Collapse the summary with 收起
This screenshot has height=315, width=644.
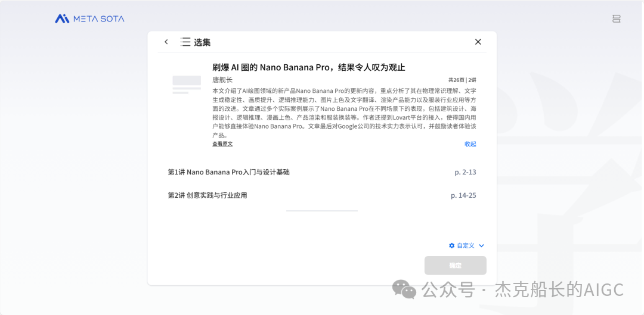point(470,144)
